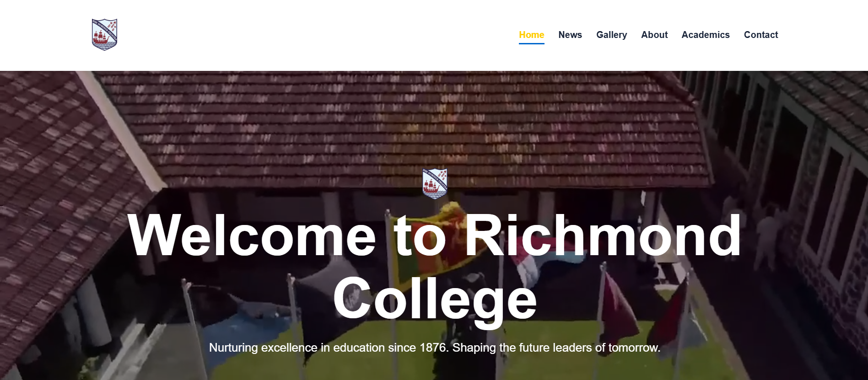
Task: Click the crest emblem above the welcome heading
Action: coord(434,183)
